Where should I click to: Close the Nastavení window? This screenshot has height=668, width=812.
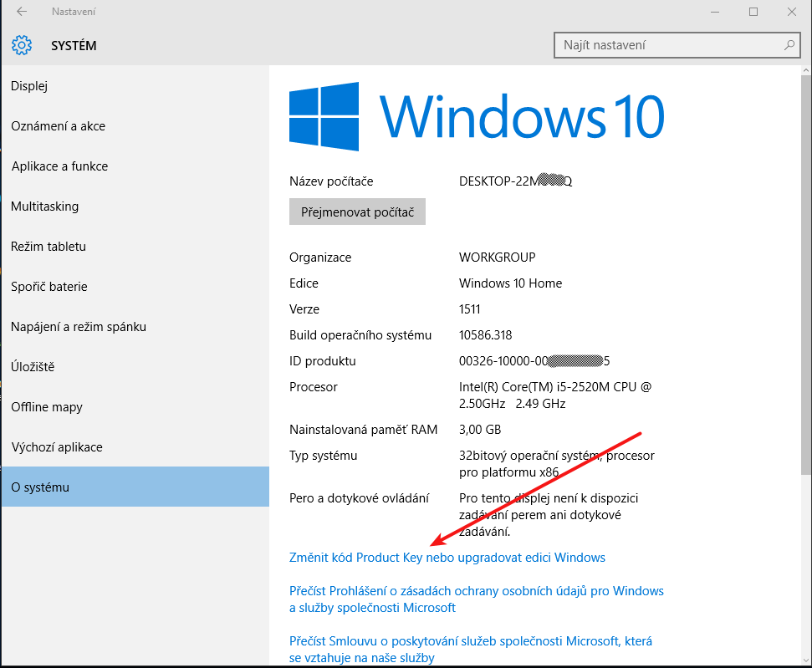(x=791, y=12)
